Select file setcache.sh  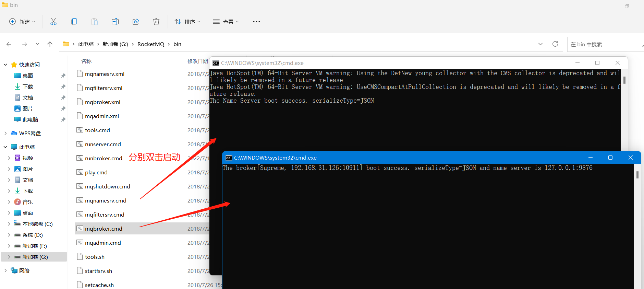tap(99, 285)
